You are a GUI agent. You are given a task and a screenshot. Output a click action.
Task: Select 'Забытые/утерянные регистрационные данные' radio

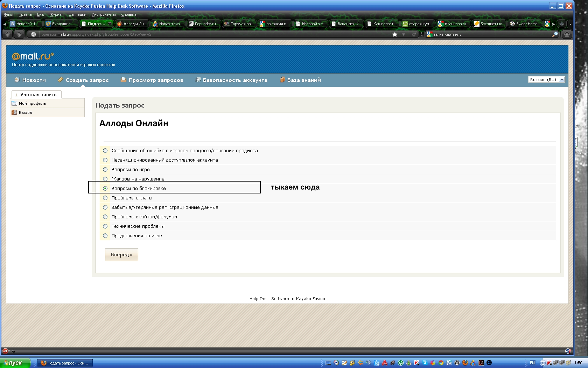coord(105,207)
